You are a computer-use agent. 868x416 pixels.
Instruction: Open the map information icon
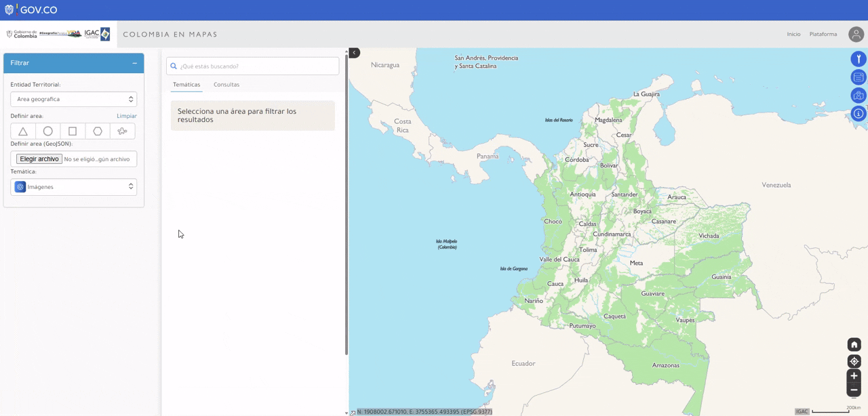click(858, 114)
